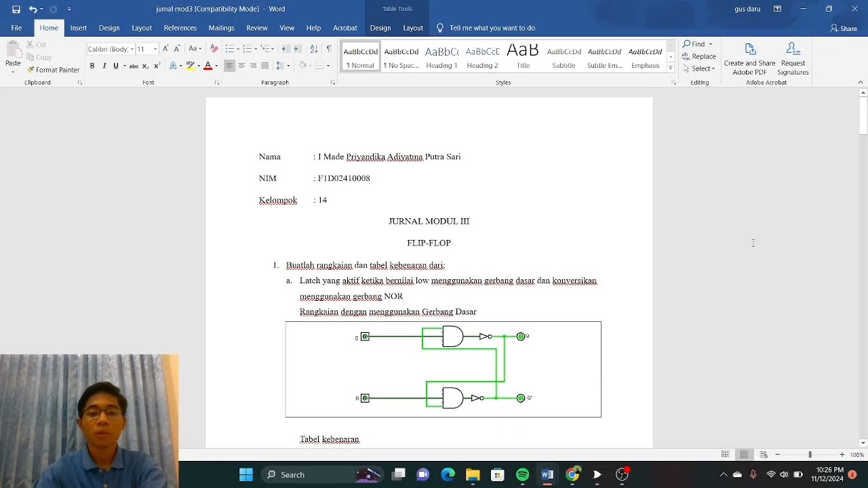868x488 pixels.
Task: Click the Format Painter tool
Action: 54,70
